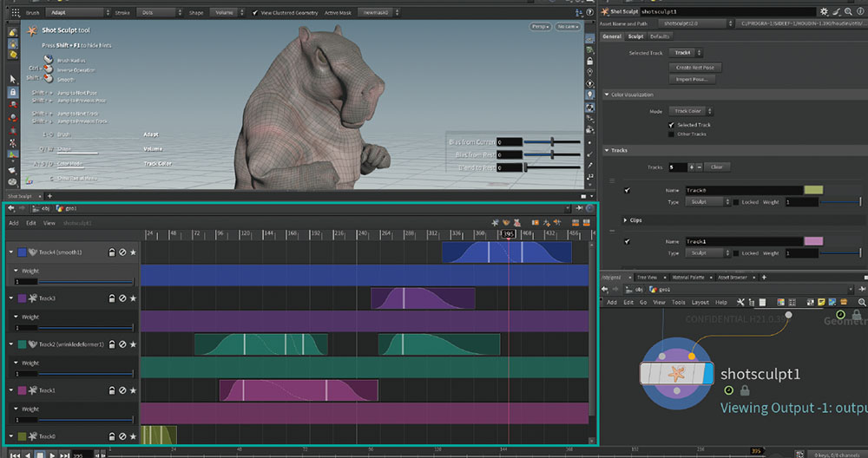Screen dimensions: 868x458
Task: Enable the Other Tracks checkbox
Action: coord(671,134)
